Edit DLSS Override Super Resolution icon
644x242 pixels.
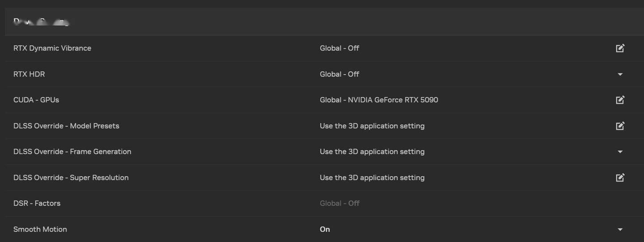click(620, 178)
